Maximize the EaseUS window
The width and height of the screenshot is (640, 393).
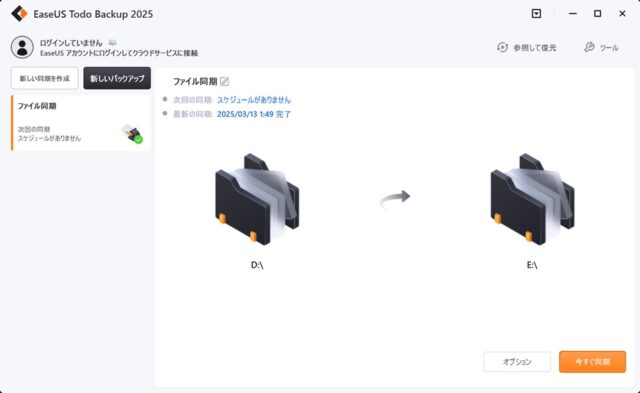pyautogui.click(x=598, y=14)
